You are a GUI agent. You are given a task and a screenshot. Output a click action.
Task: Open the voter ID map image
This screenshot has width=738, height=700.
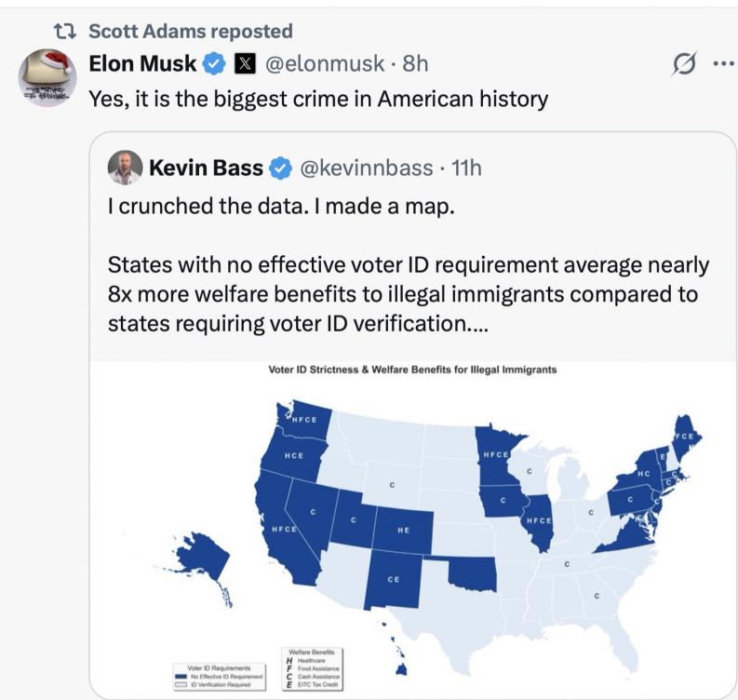click(x=412, y=521)
